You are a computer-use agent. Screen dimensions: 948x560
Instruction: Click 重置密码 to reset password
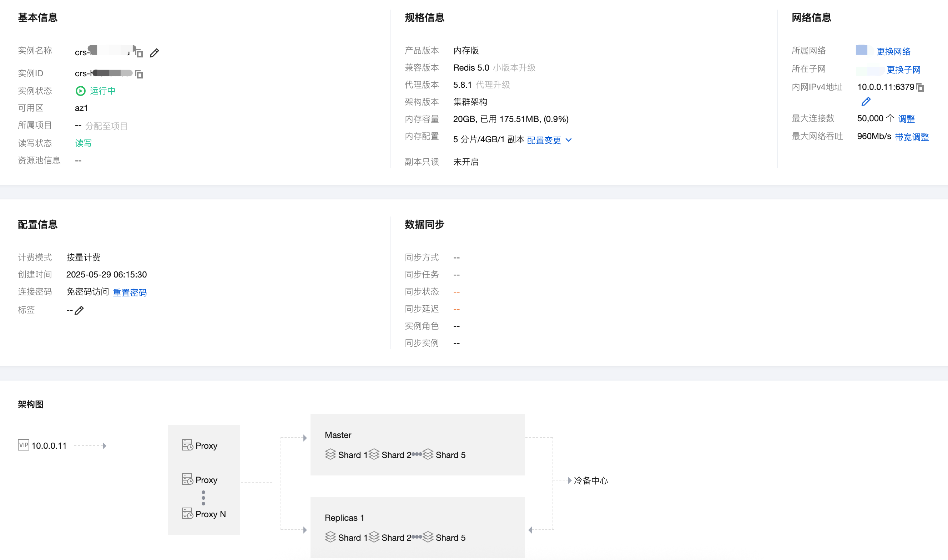coord(130,292)
